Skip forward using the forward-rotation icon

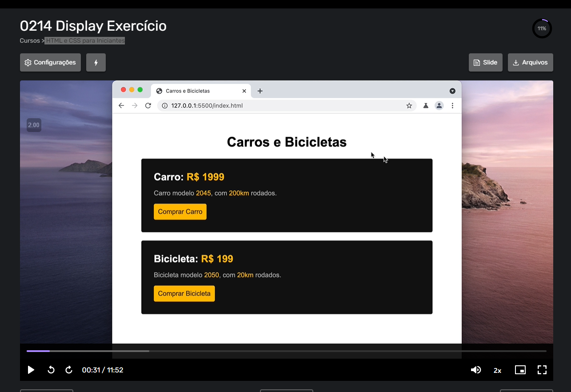69,370
